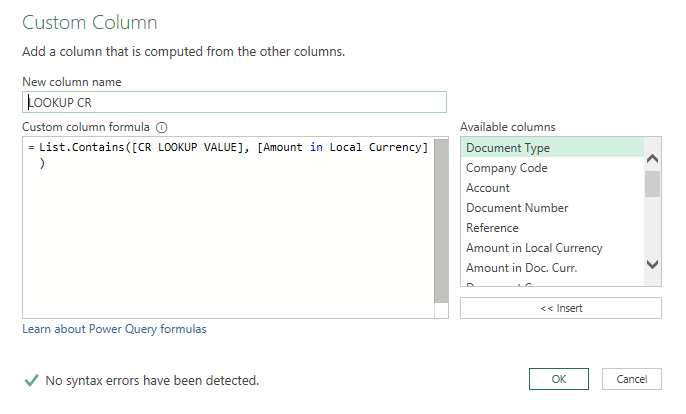Click the Insert button
The image size is (686, 414).
560,308
